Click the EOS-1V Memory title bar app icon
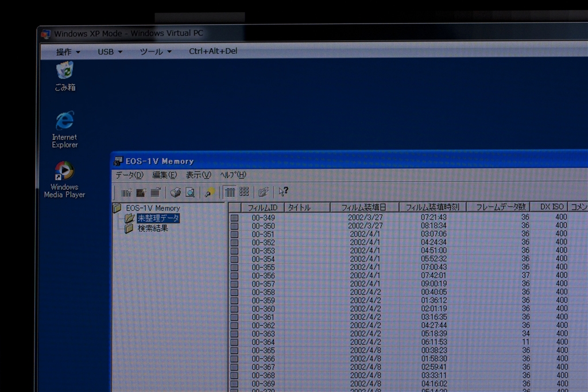The image size is (588, 392). click(x=118, y=161)
